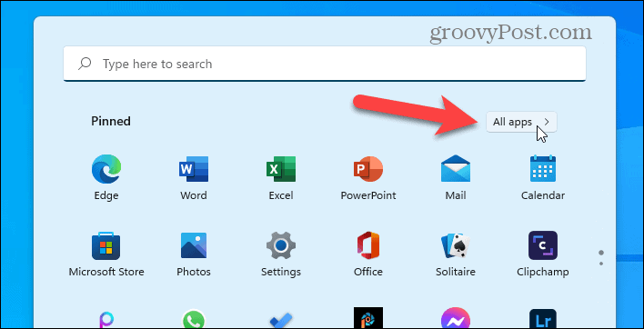Image resolution: width=644 pixels, height=329 pixels.
Task: Launch Adobe Lightroom (Lr) icon
Action: (x=543, y=319)
